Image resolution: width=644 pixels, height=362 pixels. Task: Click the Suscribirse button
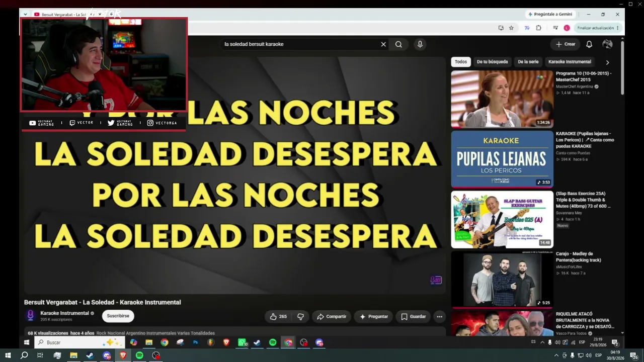(118, 316)
